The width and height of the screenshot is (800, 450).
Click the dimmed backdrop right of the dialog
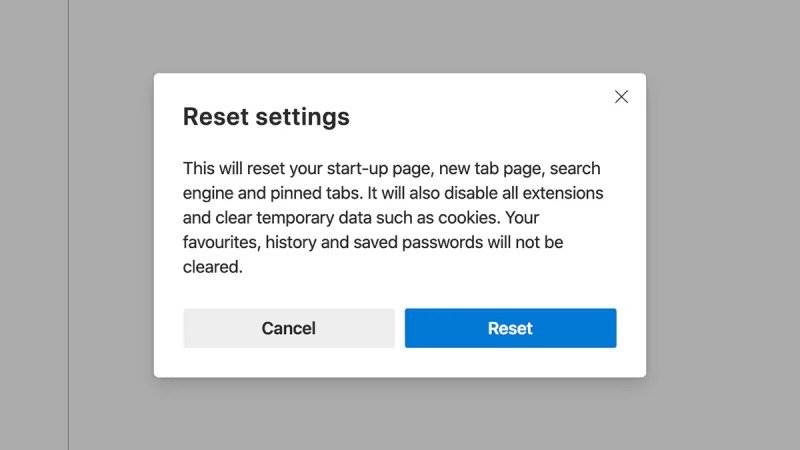pyautogui.click(x=722, y=225)
